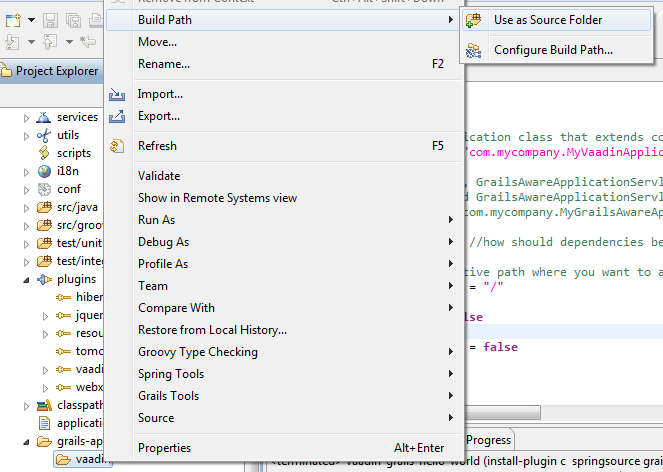Click the New wizard toolbar icon
663x472 pixels.
13,20
